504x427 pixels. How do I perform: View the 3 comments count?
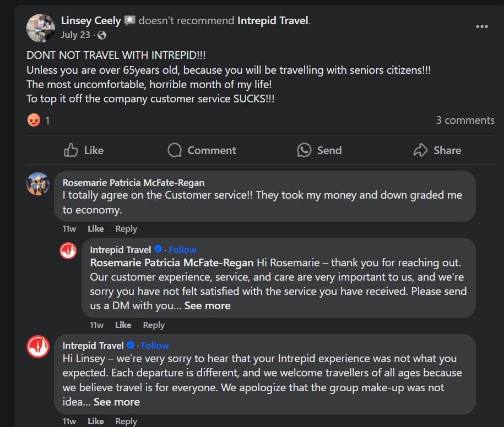click(465, 120)
